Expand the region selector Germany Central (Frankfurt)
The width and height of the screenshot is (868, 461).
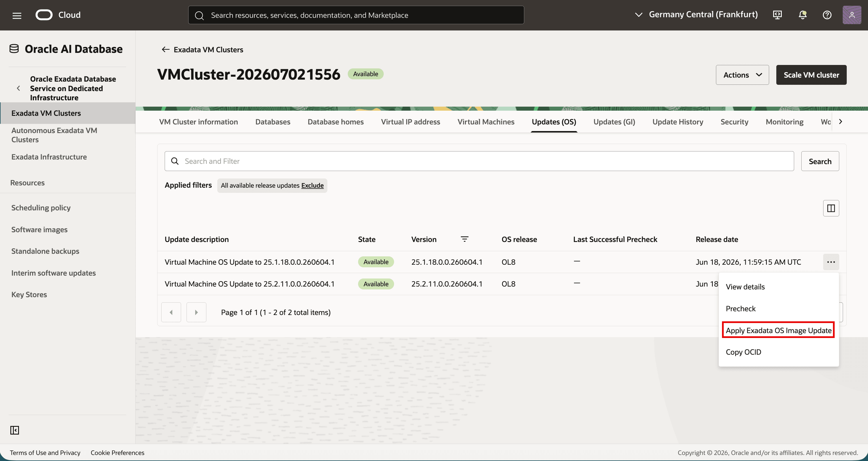click(696, 14)
